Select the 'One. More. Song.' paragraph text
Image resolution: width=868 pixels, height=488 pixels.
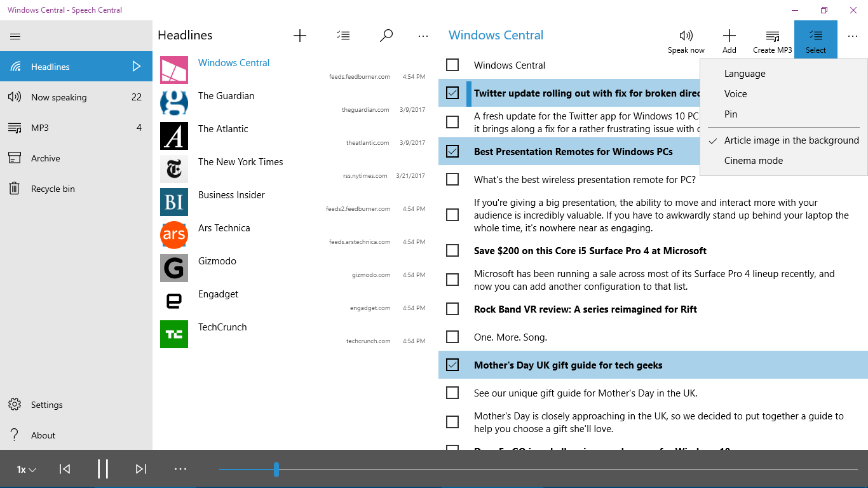[x=510, y=337]
